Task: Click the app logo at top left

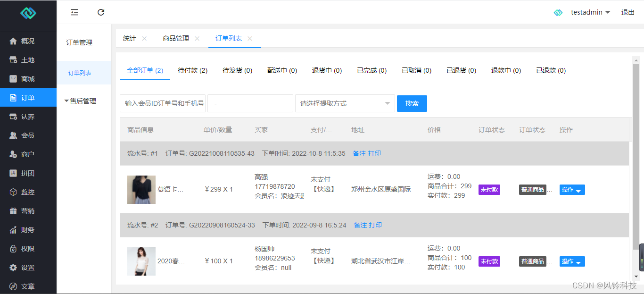Action: click(x=28, y=13)
